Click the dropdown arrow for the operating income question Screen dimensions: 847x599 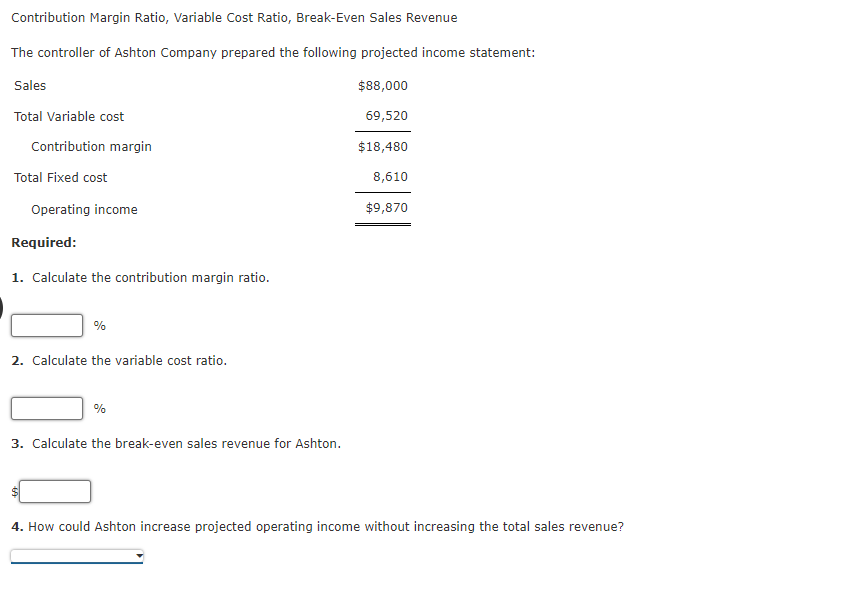pyautogui.click(x=137, y=555)
